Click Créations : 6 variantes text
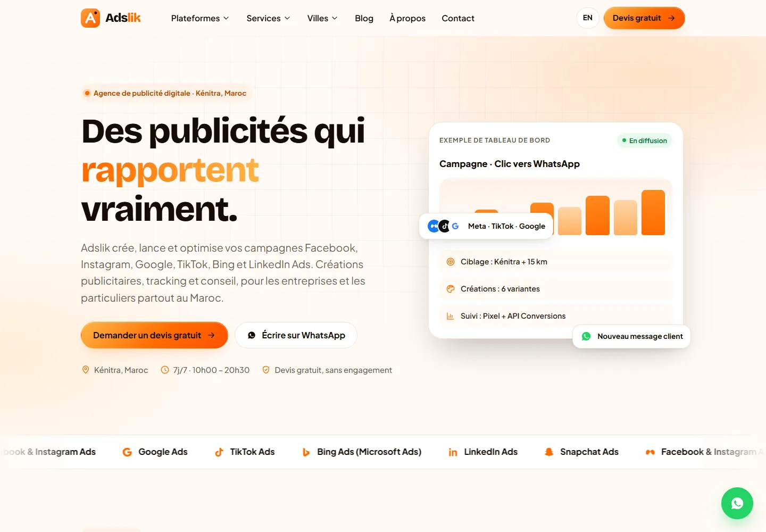 click(500, 289)
